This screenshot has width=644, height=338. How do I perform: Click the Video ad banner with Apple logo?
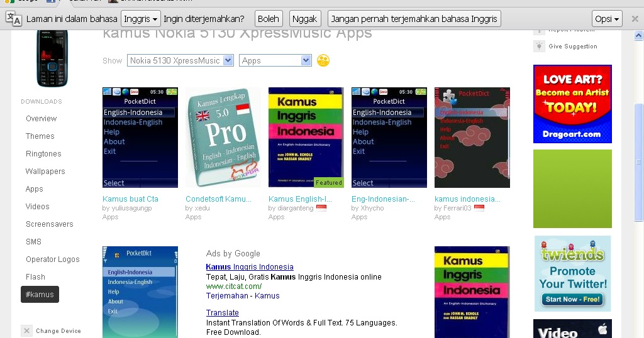[x=572, y=329]
